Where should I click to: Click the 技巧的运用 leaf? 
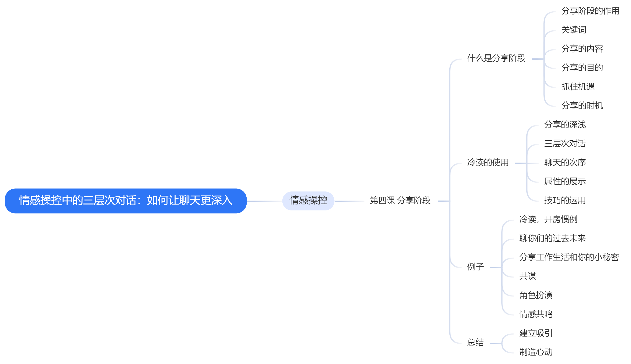coord(565,201)
